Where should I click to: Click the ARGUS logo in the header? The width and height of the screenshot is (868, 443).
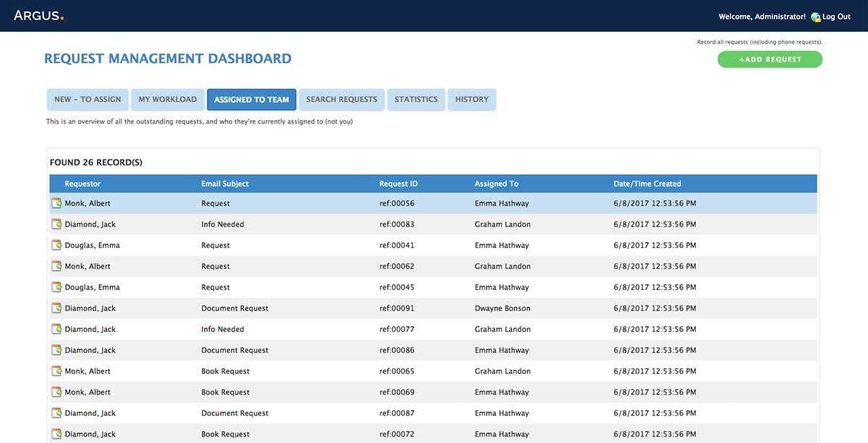tap(38, 15)
